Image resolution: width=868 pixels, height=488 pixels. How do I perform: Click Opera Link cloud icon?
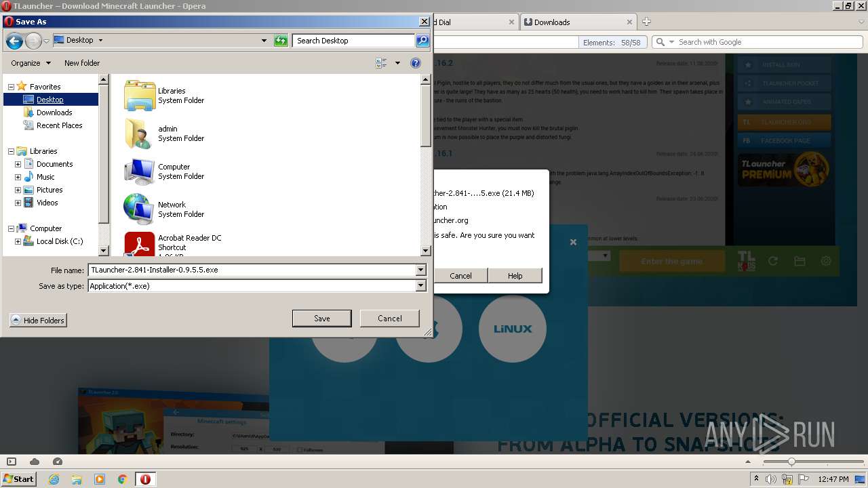[35, 462]
